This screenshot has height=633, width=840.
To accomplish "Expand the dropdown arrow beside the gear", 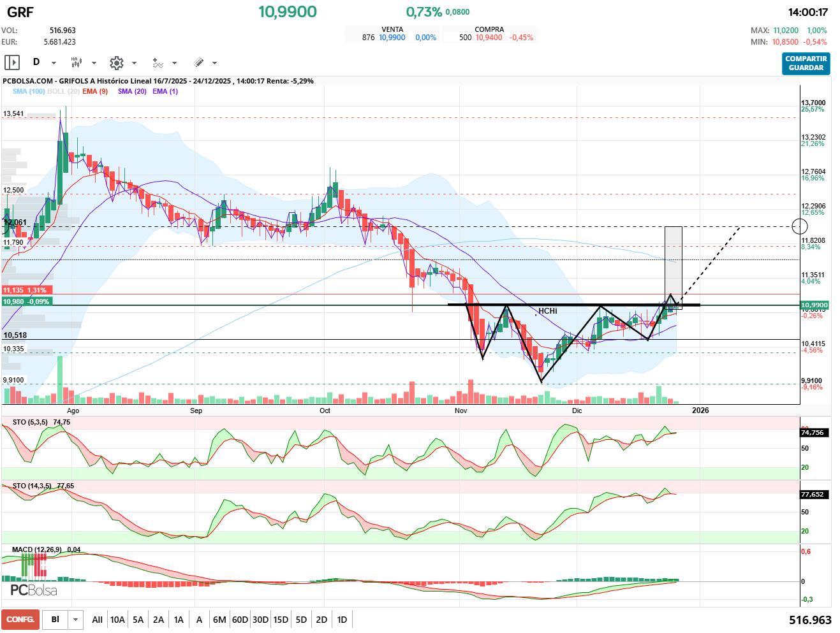I will pyautogui.click(x=134, y=62).
